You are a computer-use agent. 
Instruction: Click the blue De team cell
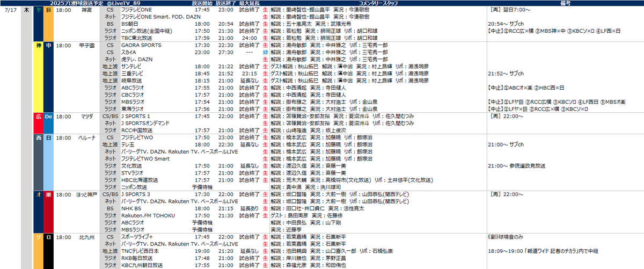pos(48,123)
